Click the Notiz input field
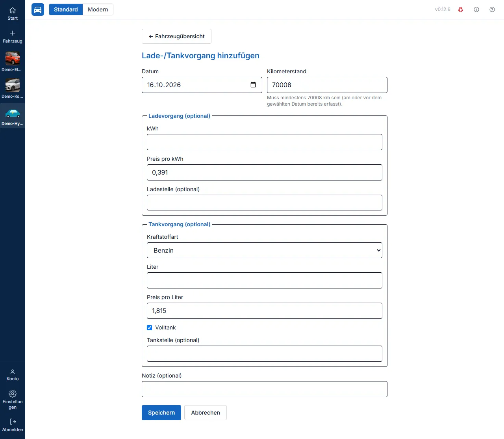The image size is (504, 439). click(x=265, y=389)
